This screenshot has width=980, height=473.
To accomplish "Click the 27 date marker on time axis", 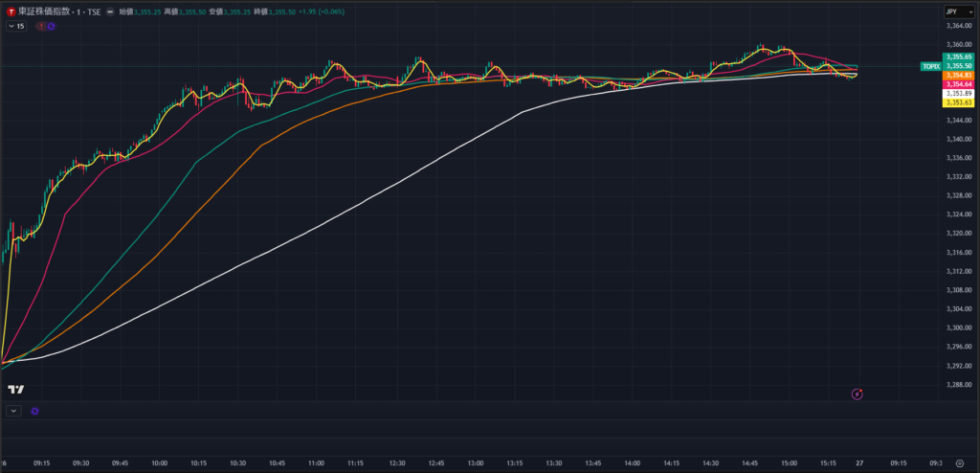I will (859, 462).
